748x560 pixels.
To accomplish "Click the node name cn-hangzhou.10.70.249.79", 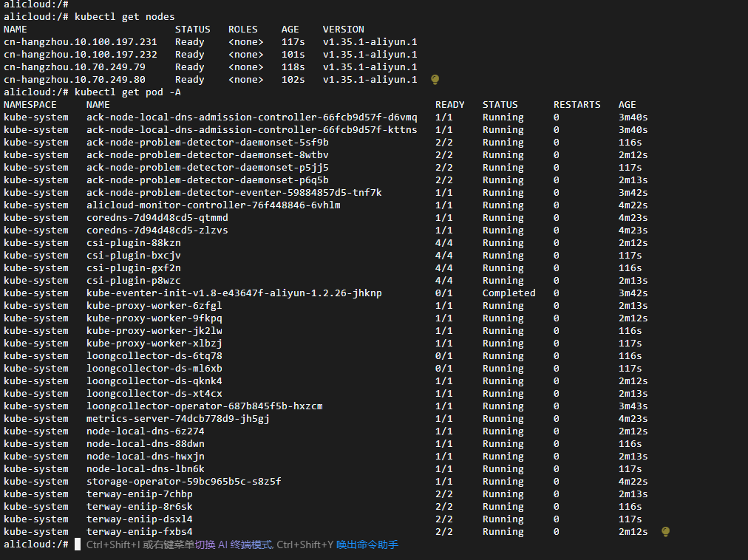I will [74, 67].
